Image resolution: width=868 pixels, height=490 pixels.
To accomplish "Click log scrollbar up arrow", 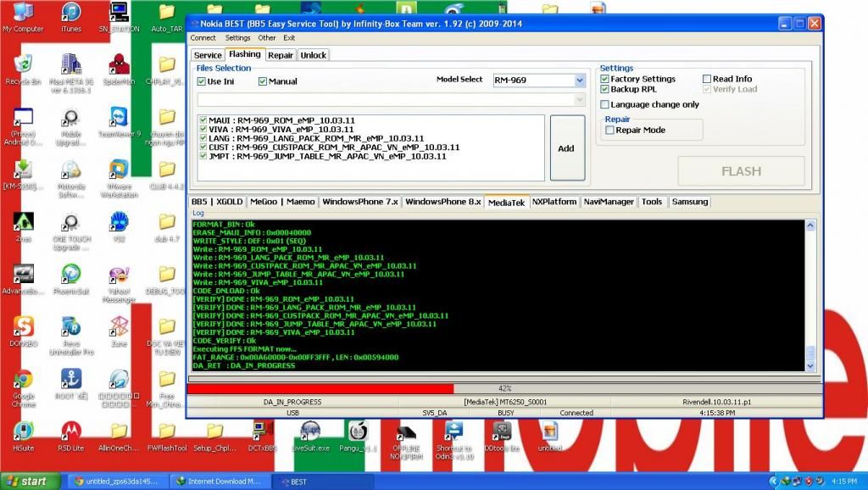I will click(810, 226).
